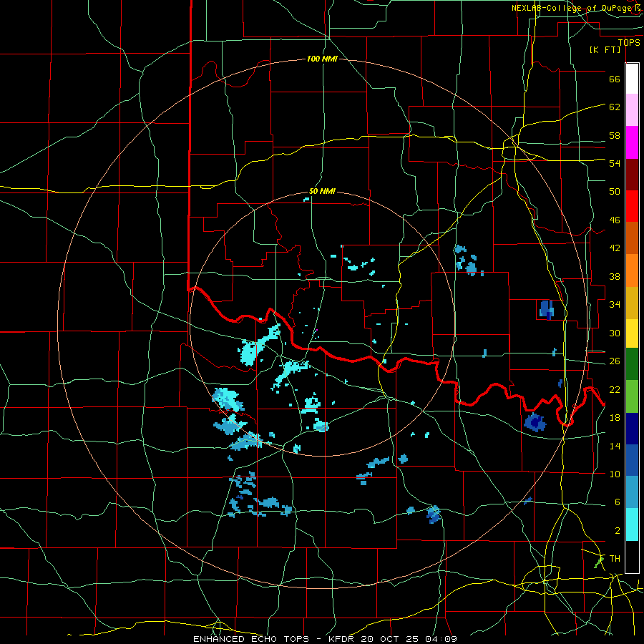Viewport: 644px width, 644px height.
Task: Select the magenta legend color band
Action: tap(632, 142)
